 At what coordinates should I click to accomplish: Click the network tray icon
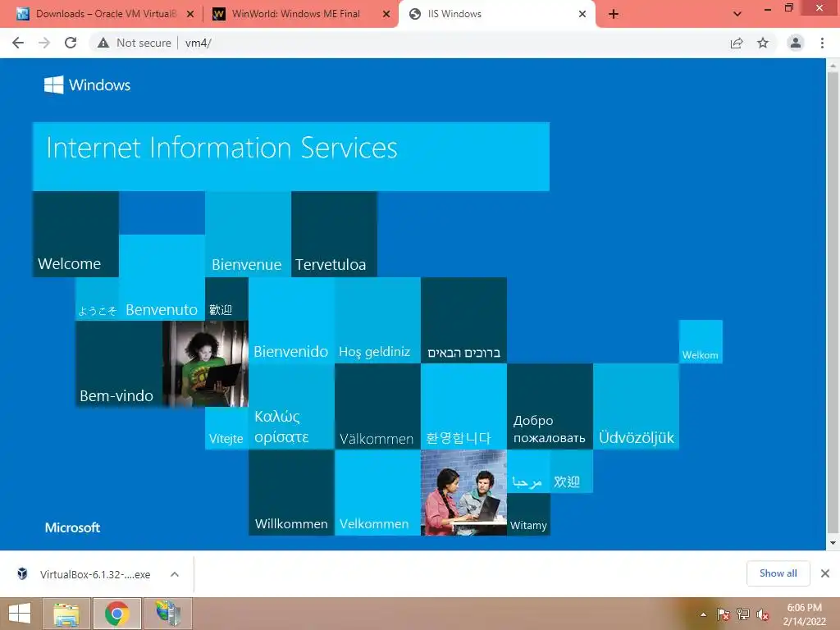(743, 614)
